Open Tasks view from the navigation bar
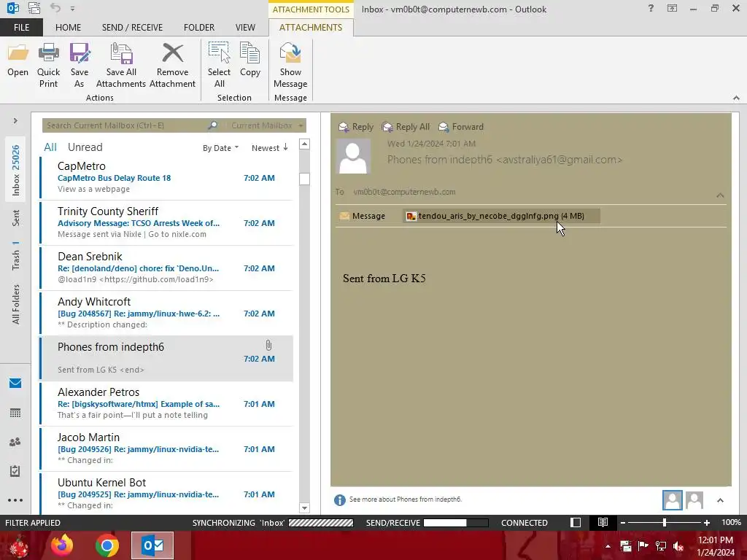This screenshot has height=560, width=747. (15, 471)
